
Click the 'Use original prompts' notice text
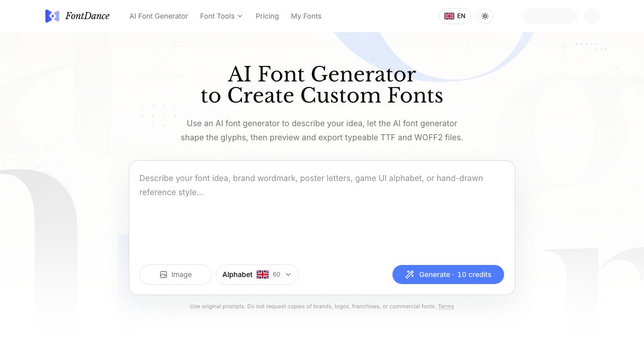tap(313, 306)
